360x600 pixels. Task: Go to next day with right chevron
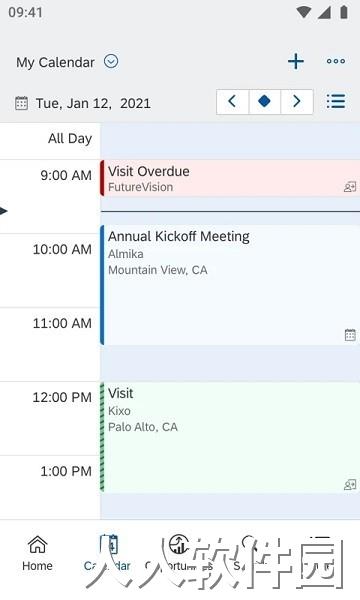(x=297, y=101)
